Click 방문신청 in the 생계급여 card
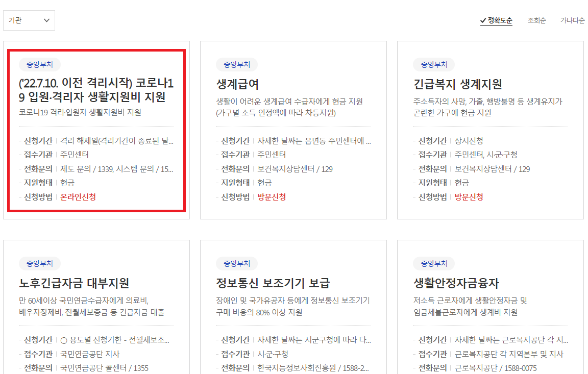 coord(272,197)
